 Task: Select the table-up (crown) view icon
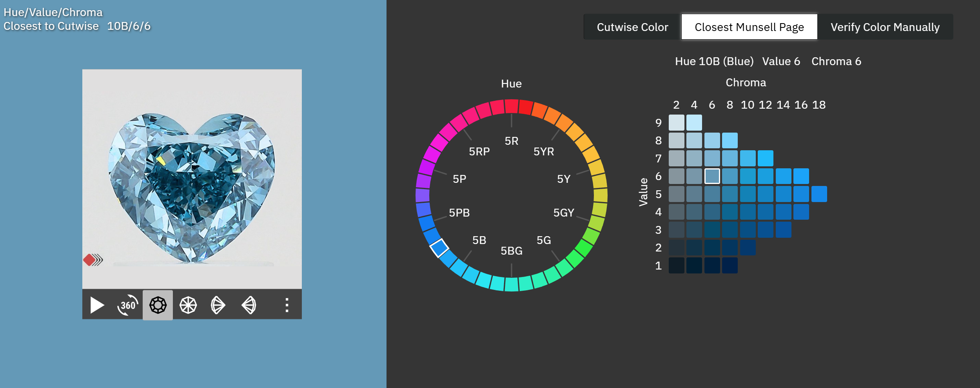[x=158, y=305]
